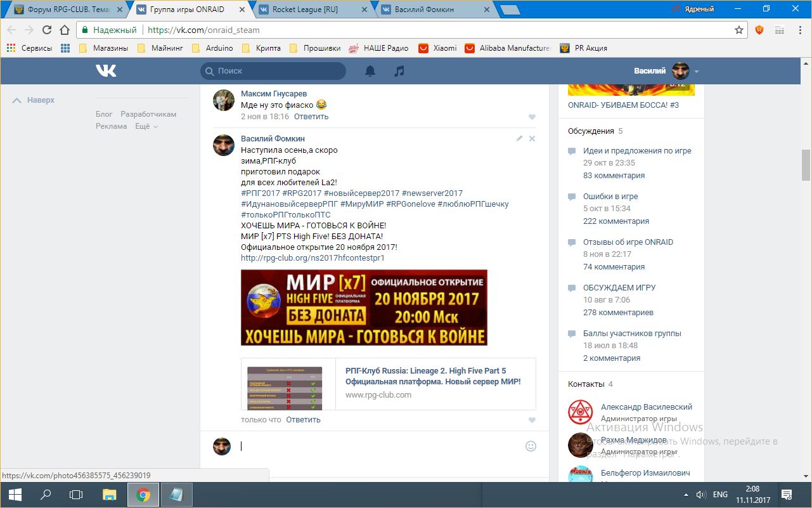The height and width of the screenshot is (508, 812).
Task: Open the Реклама link in sidebar
Action: click(112, 126)
